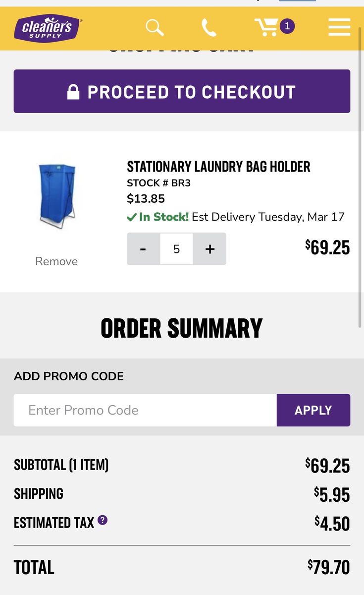Open the shopping cart icon

tap(267, 27)
